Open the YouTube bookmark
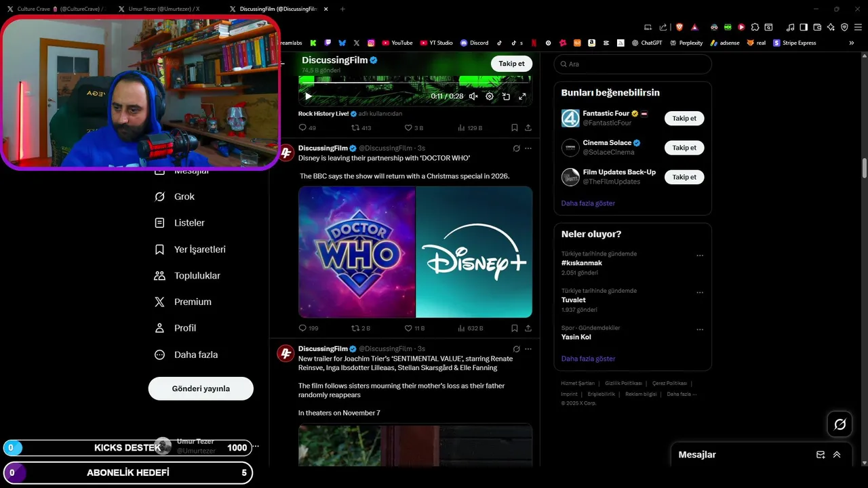 pyautogui.click(x=397, y=43)
